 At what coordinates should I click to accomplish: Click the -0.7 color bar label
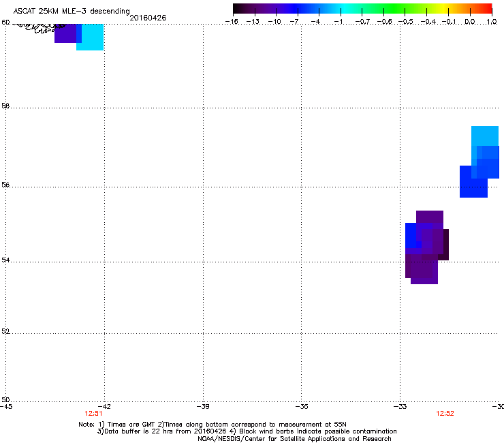click(362, 22)
